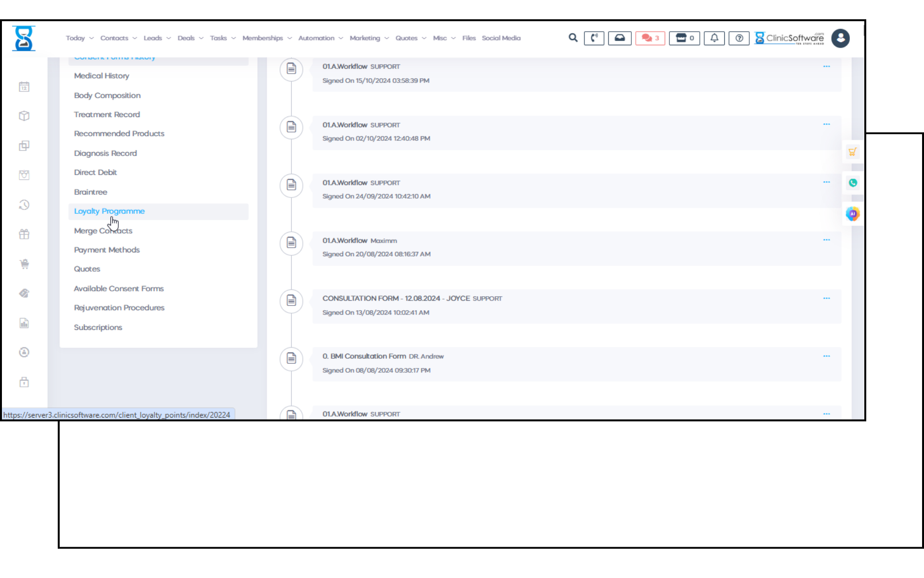This screenshot has width=924, height=578.
Task: Open the help question mark icon
Action: coord(739,38)
